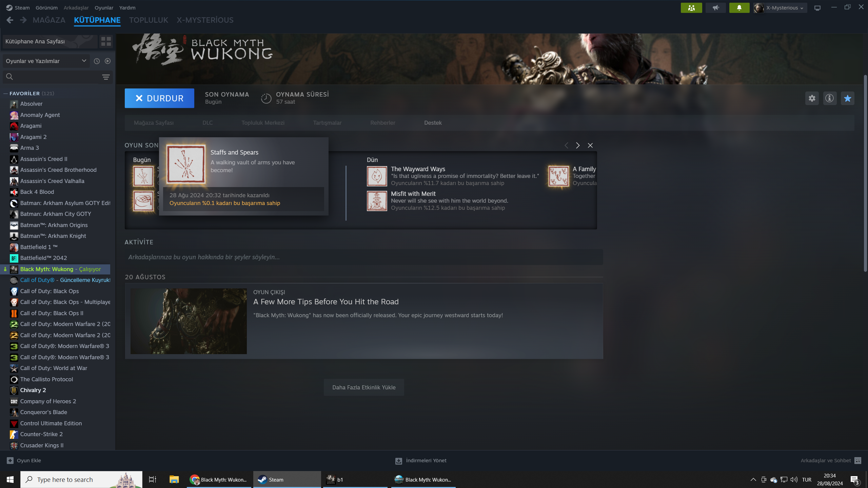868x488 pixels.
Task: Toggle favorite star for Black Myth
Action: point(848,98)
